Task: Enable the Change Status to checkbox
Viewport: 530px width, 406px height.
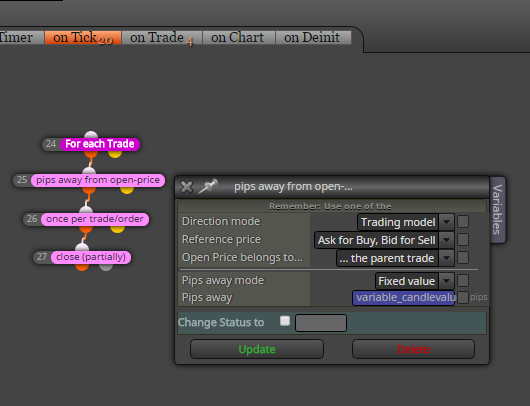Action: tap(285, 321)
